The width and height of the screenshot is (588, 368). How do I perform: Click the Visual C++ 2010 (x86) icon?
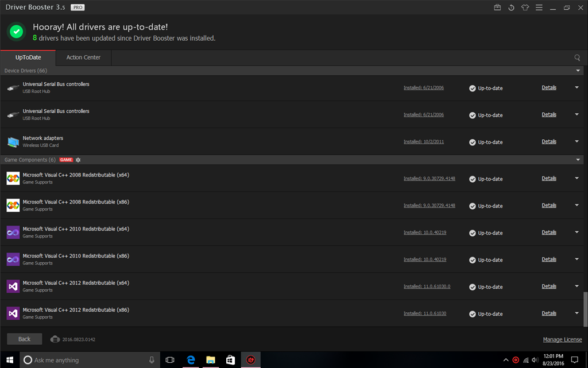(x=13, y=259)
